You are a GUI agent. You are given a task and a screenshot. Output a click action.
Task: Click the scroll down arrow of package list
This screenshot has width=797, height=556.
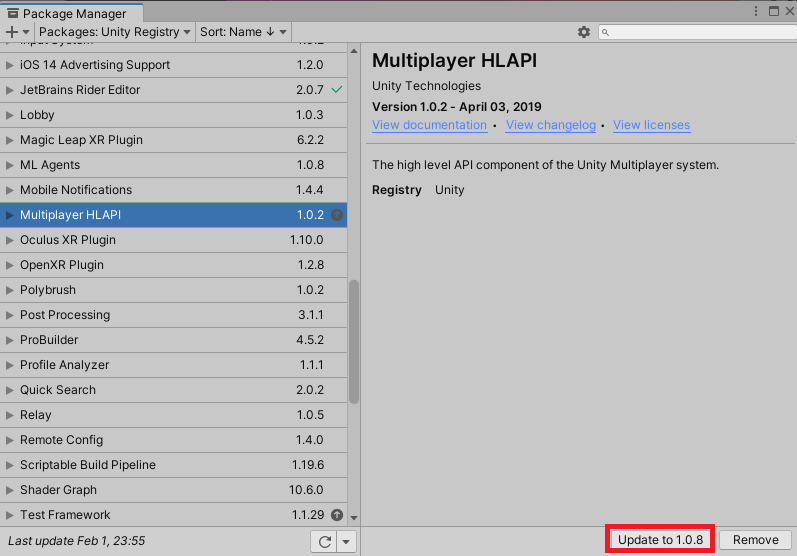click(x=354, y=518)
